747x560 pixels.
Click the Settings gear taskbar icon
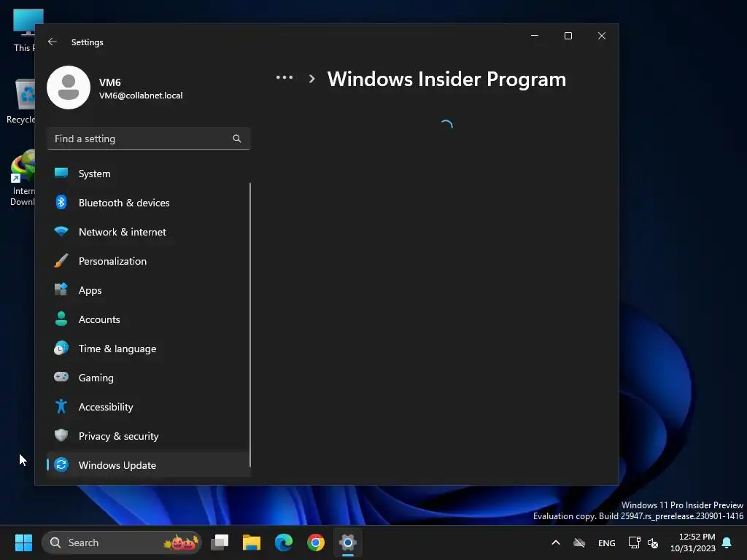(348, 542)
